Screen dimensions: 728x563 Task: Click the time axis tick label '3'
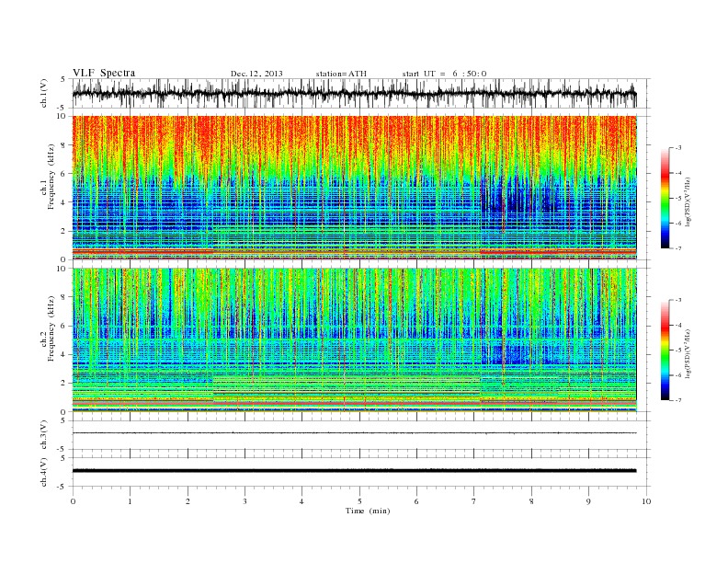[245, 501]
